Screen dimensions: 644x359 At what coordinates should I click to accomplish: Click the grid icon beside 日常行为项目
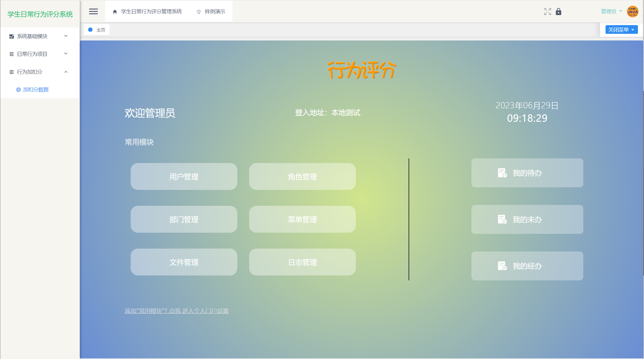pyautogui.click(x=11, y=54)
